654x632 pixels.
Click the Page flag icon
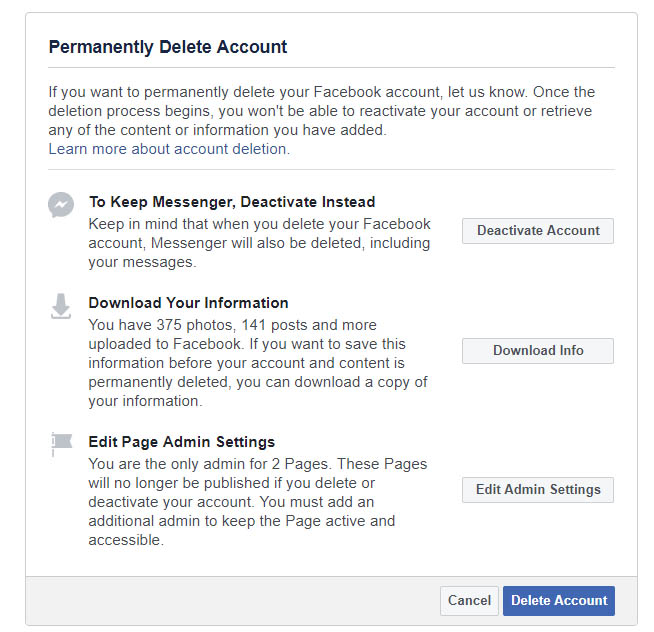(61, 445)
